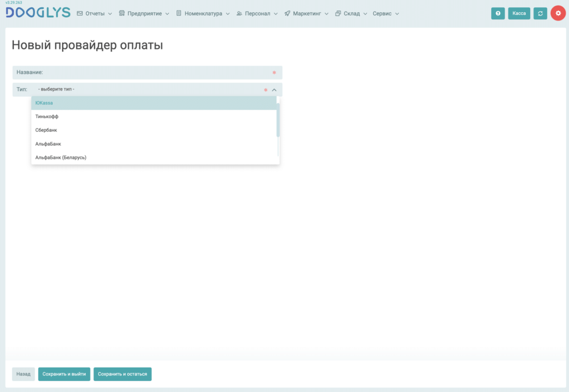Pick АльфаБанк option in the list
Screen dimensions: 569x392
point(154,144)
